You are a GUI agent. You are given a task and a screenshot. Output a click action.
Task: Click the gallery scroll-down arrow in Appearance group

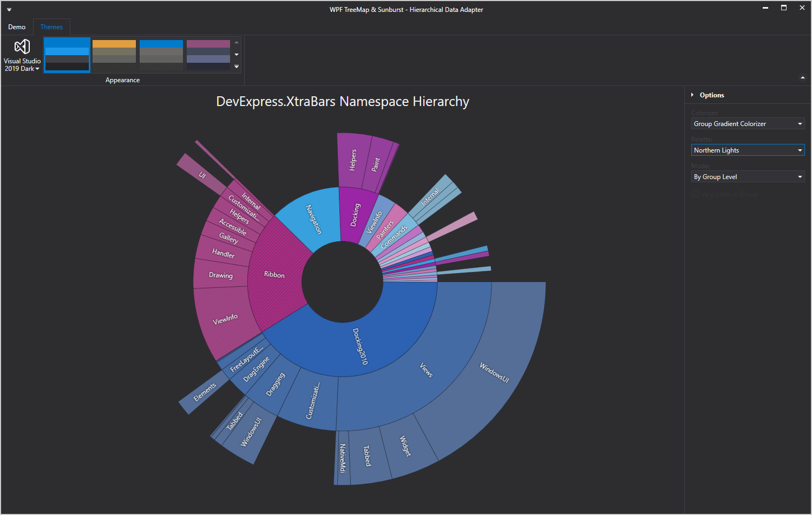[237, 54]
